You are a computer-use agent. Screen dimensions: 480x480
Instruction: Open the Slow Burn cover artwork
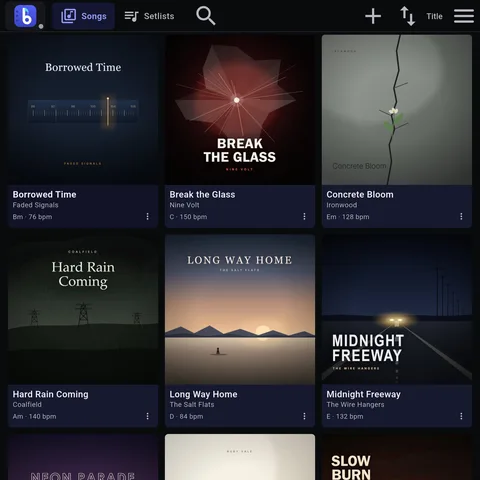(x=397, y=457)
